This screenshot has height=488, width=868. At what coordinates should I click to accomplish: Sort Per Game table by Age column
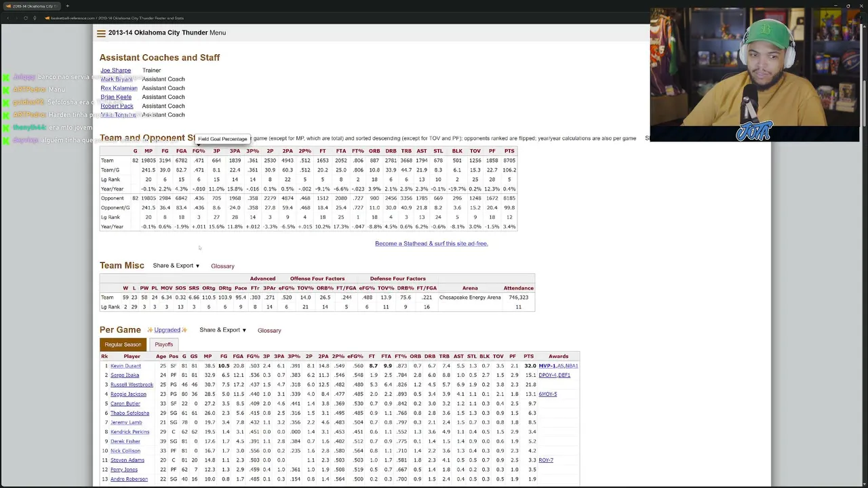[161, 357]
